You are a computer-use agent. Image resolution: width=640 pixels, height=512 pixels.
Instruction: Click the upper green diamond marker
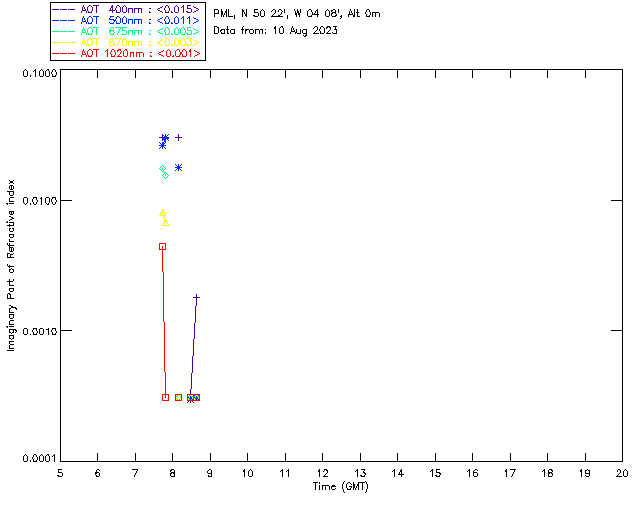tap(162, 169)
